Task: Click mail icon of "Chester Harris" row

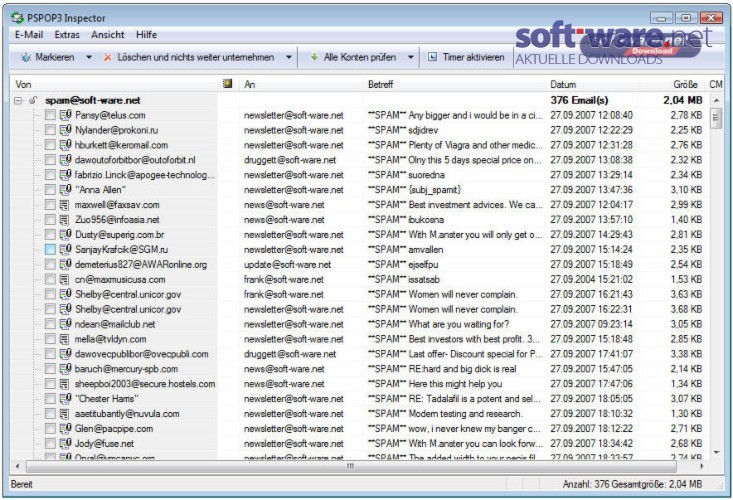Action: click(x=65, y=399)
